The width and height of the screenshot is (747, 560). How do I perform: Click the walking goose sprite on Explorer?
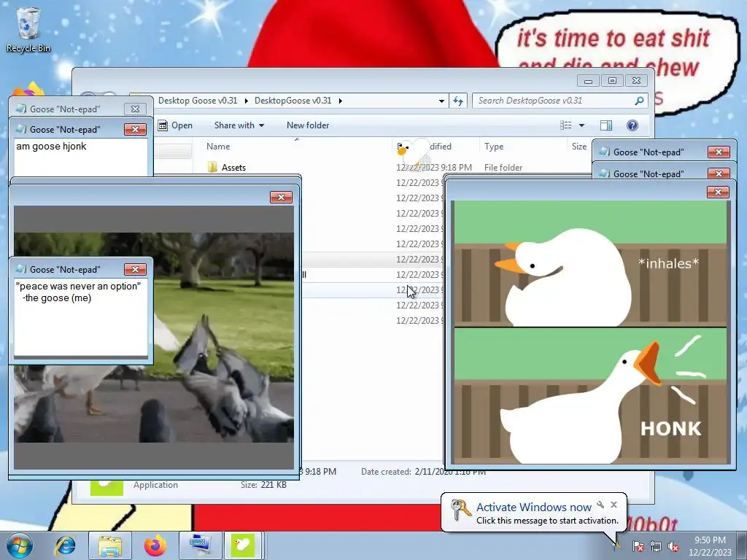point(414,152)
